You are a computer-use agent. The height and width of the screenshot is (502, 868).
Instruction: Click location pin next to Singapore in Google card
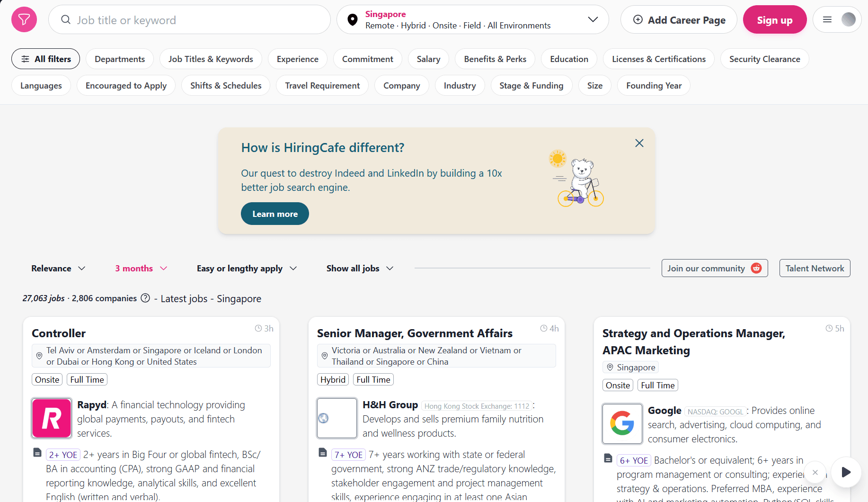coord(610,367)
